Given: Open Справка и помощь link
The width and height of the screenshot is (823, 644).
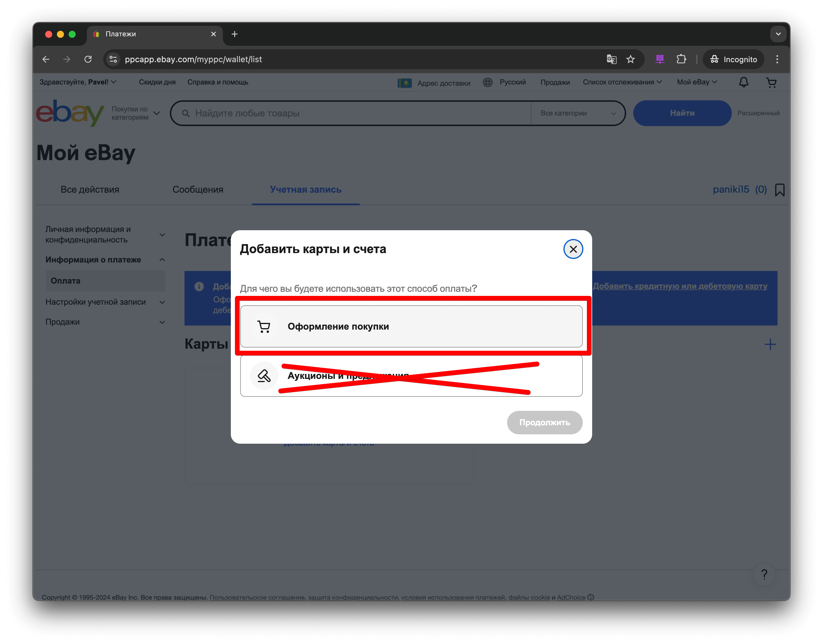Looking at the screenshot, I should click(x=218, y=82).
